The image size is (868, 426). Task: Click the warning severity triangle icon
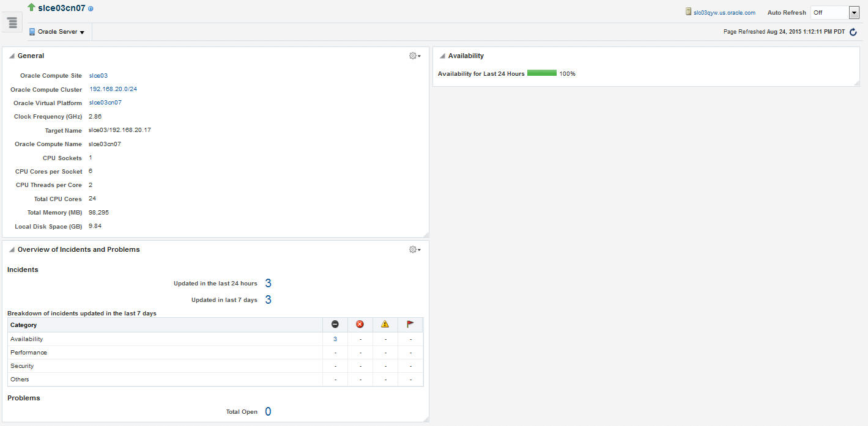click(385, 325)
